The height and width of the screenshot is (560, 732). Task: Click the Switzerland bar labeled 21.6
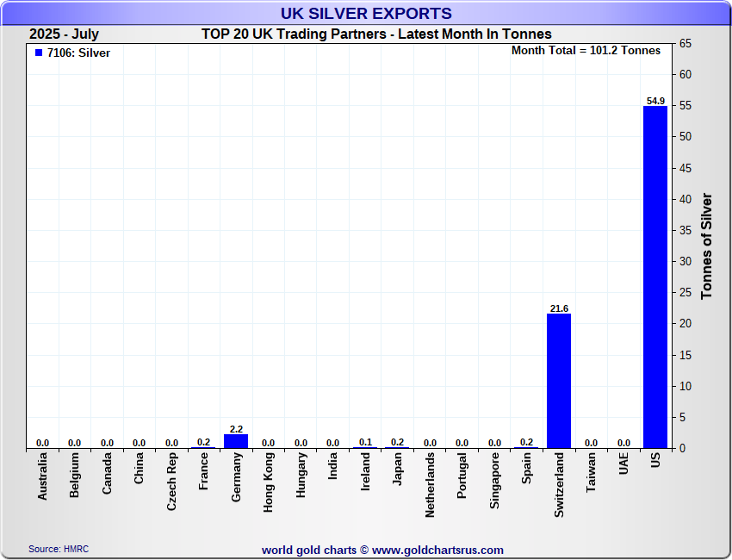coord(559,381)
